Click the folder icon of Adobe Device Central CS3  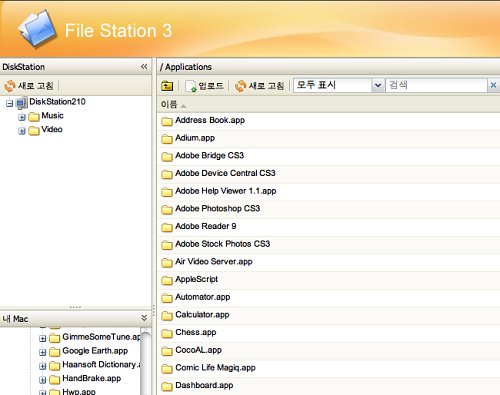coord(167,174)
